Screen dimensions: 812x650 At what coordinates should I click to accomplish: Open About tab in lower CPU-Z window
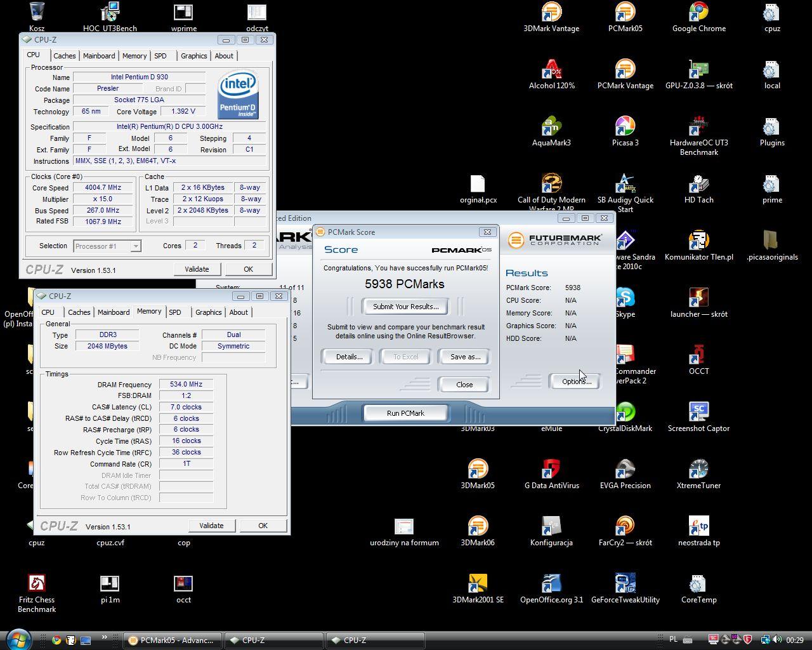tap(239, 312)
